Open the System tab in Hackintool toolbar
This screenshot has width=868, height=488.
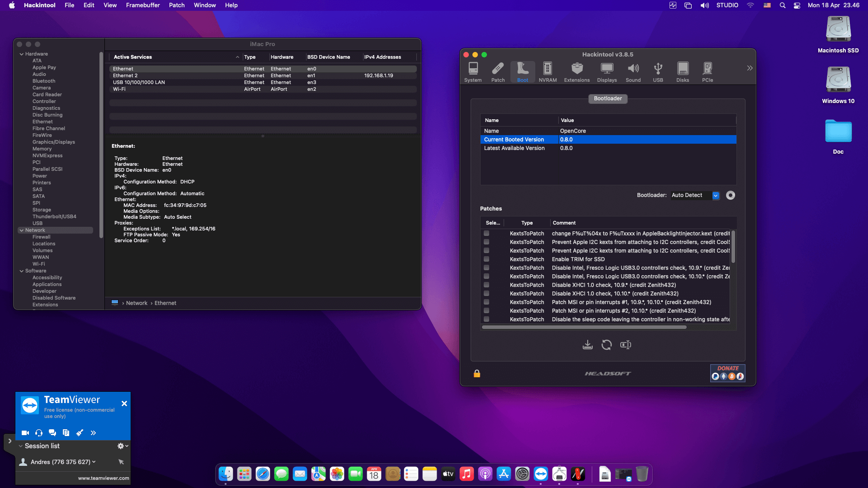click(473, 72)
